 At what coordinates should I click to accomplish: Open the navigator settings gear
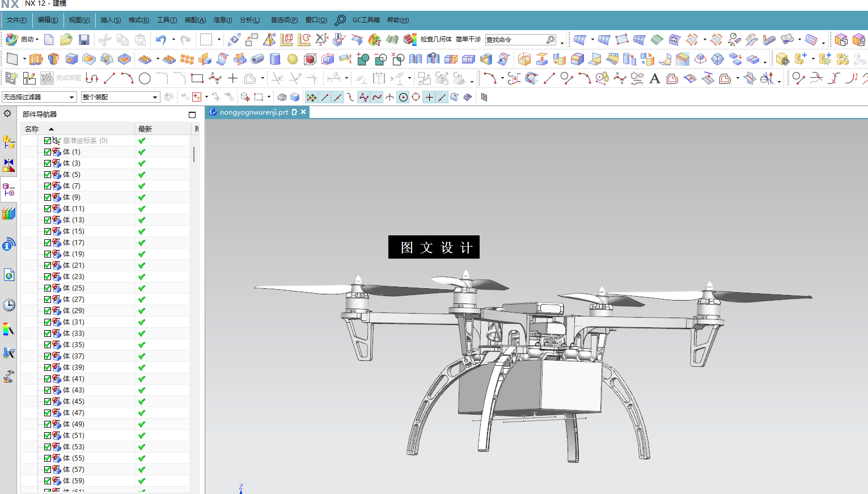coord(7,113)
